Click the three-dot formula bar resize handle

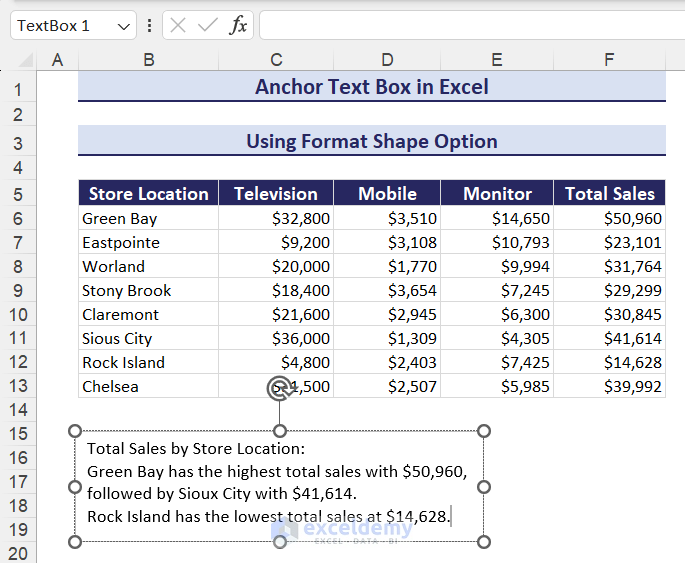pos(149,25)
